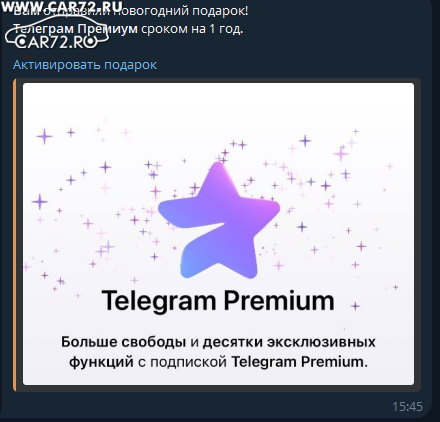Click the large purple sparkle at preview's upper-left
The height and width of the screenshot is (422, 440).
click(44, 136)
